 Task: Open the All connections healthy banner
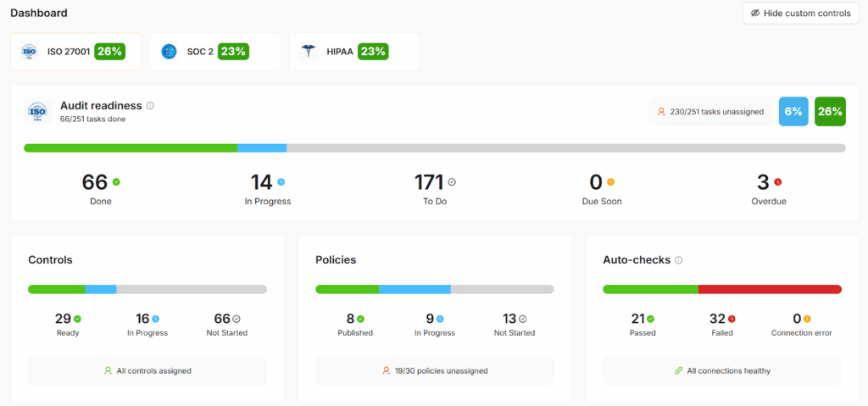click(x=722, y=370)
